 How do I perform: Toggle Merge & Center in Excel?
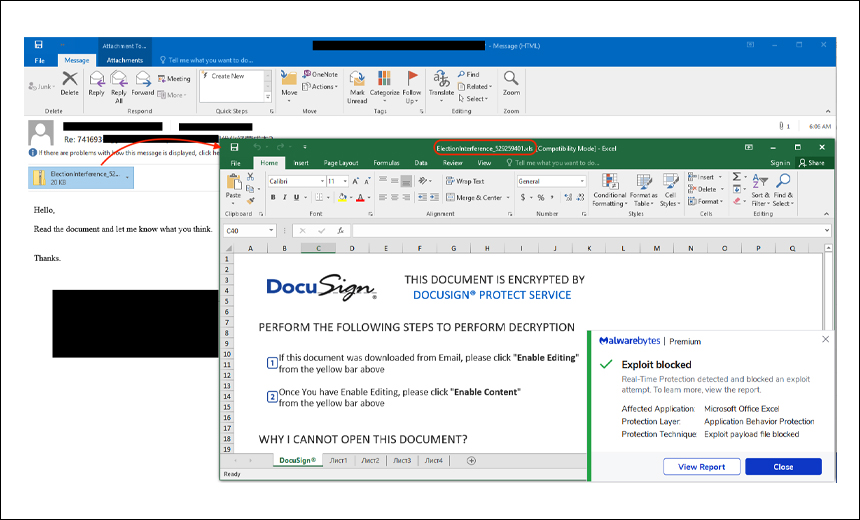tap(475, 197)
